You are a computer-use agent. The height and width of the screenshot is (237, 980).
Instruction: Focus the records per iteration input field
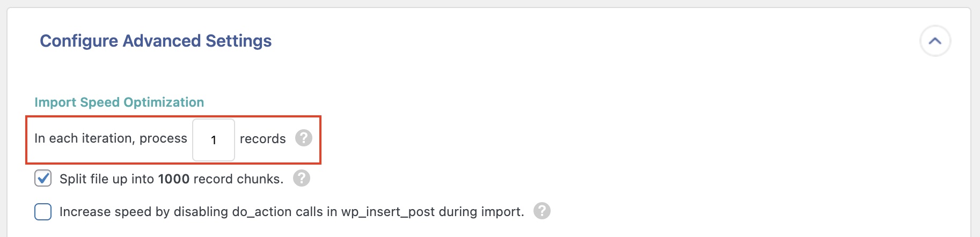coord(214,140)
